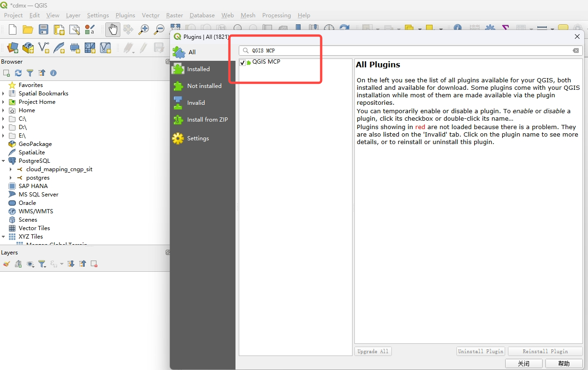Click the Uninstall Plugin button
Screen dimensions: 588x370
(481, 351)
